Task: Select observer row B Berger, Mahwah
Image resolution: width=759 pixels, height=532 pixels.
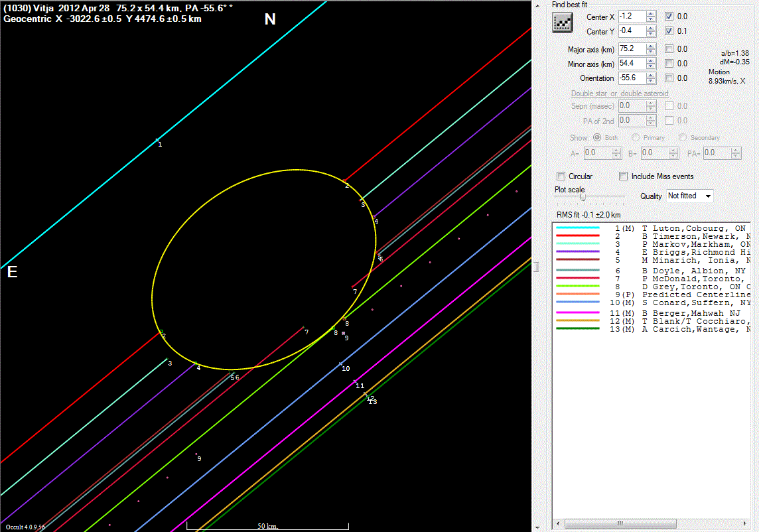Action: point(652,313)
